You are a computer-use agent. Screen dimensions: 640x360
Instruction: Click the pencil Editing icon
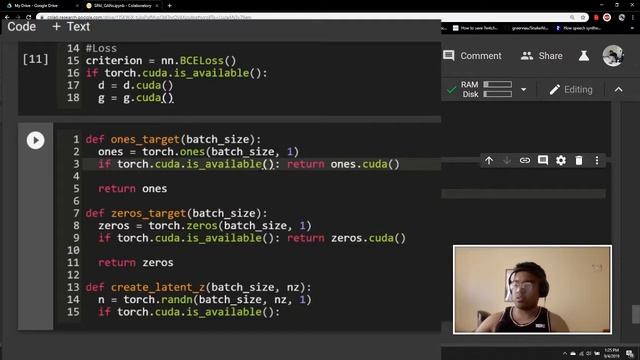[554, 90]
